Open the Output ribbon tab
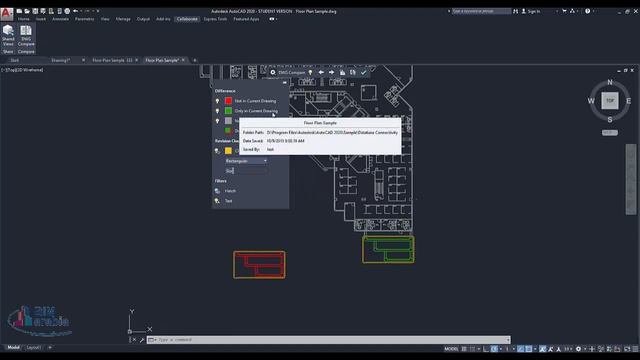 [143, 19]
